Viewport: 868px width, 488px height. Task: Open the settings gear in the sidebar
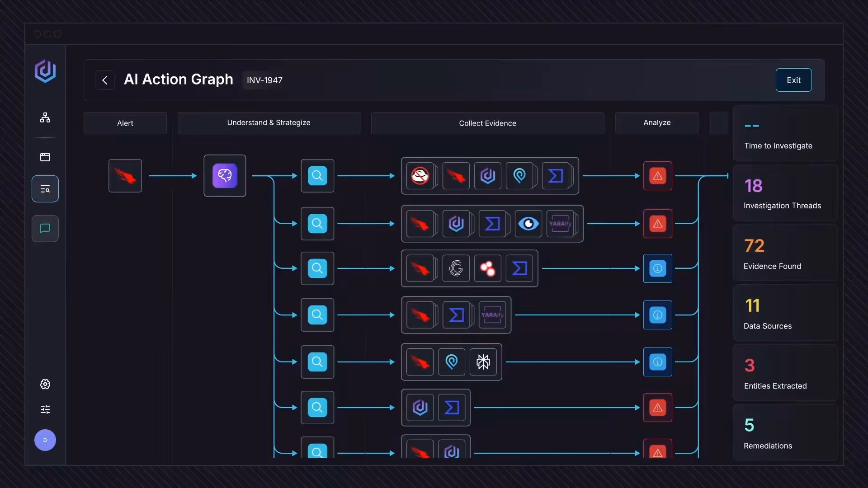pyautogui.click(x=45, y=384)
